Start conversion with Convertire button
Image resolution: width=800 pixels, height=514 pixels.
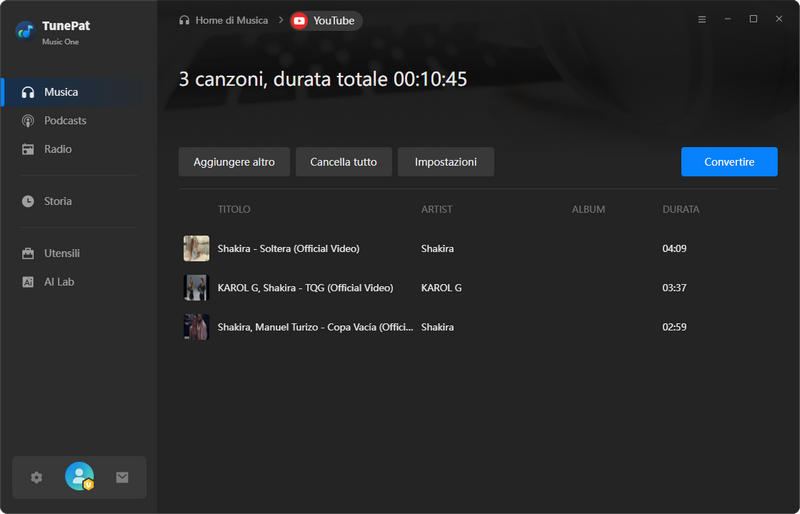click(x=729, y=162)
